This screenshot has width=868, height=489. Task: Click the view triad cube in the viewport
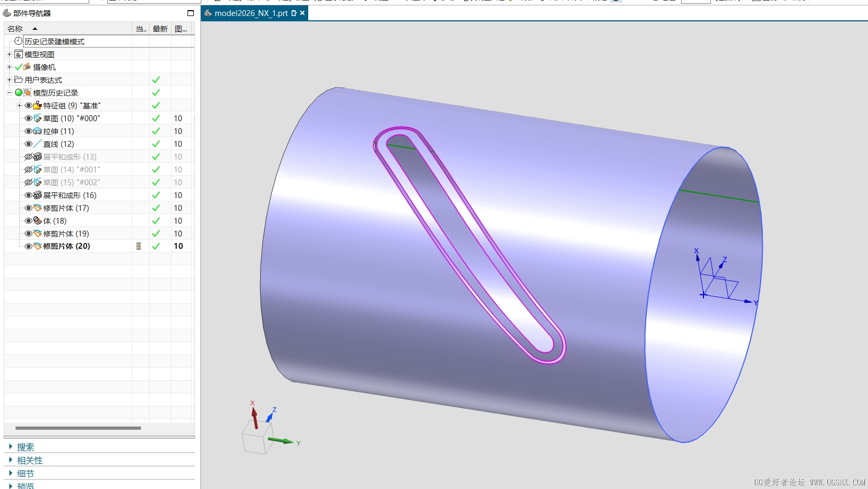coord(257,438)
